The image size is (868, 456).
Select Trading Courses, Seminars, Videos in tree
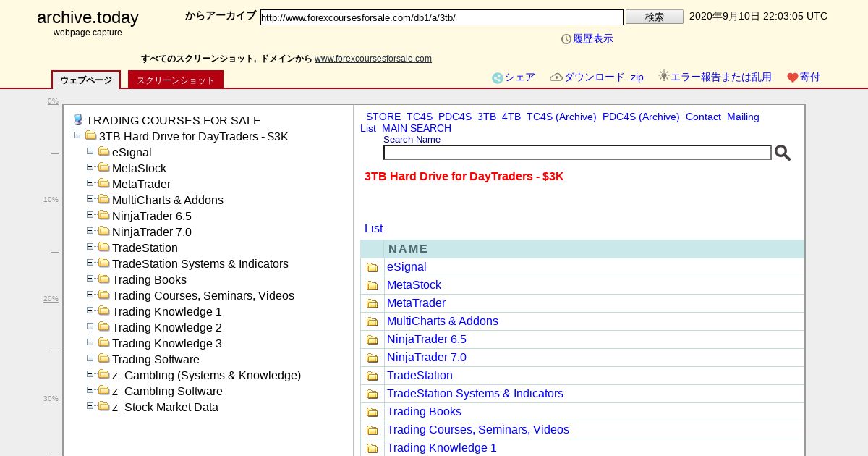[203, 295]
